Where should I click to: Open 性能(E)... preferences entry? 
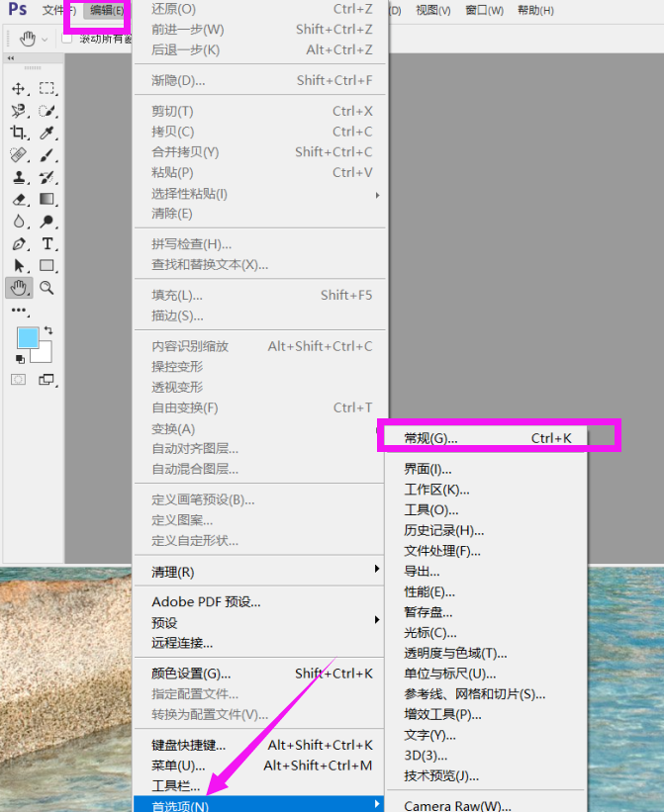click(429, 591)
